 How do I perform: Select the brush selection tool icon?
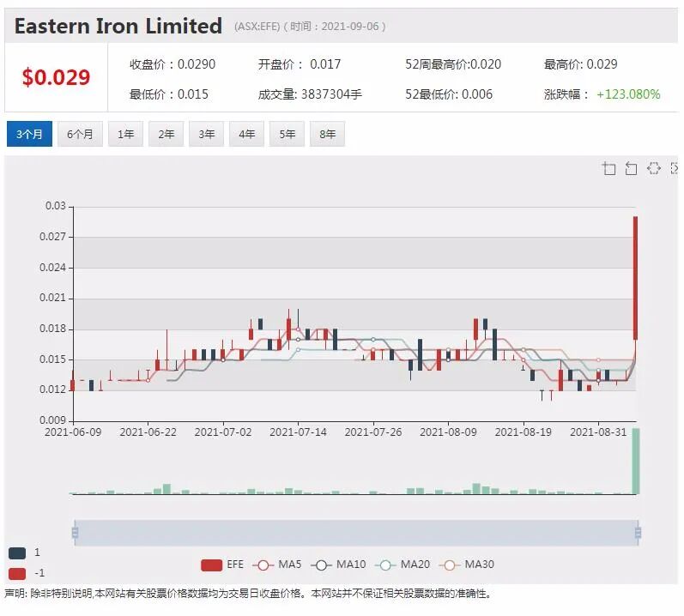(x=653, y=168)
